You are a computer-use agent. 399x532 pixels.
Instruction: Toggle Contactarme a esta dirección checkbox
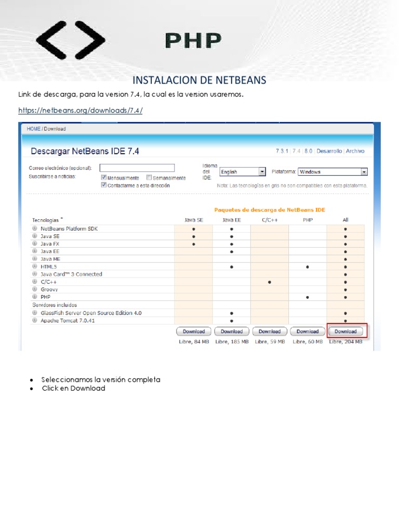(104, 185)
